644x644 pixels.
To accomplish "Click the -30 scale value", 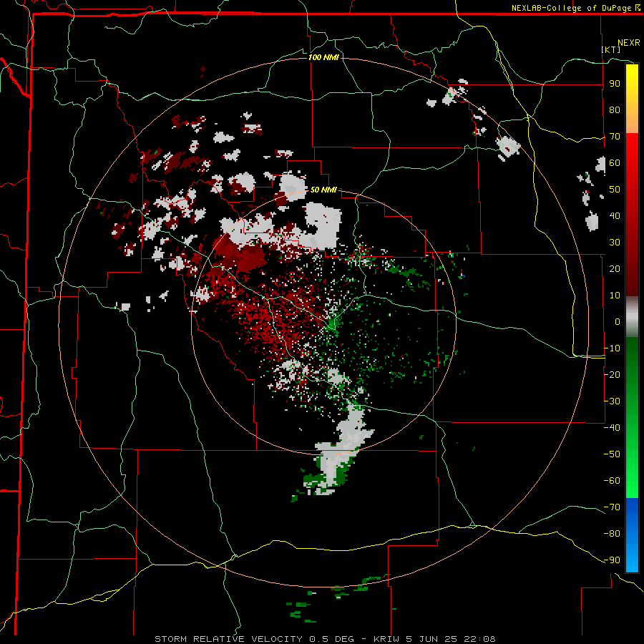I will pyautogui.click(x=612, y=401).
